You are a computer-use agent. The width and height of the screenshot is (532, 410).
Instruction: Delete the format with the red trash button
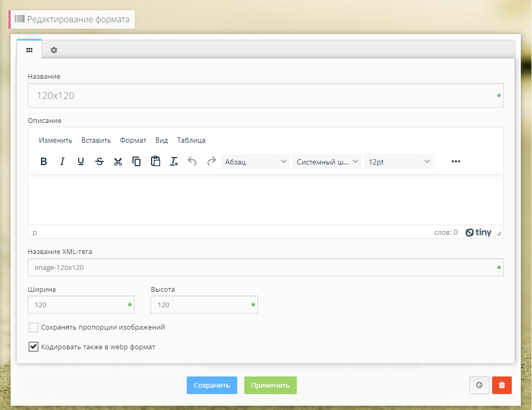[502, 386]
